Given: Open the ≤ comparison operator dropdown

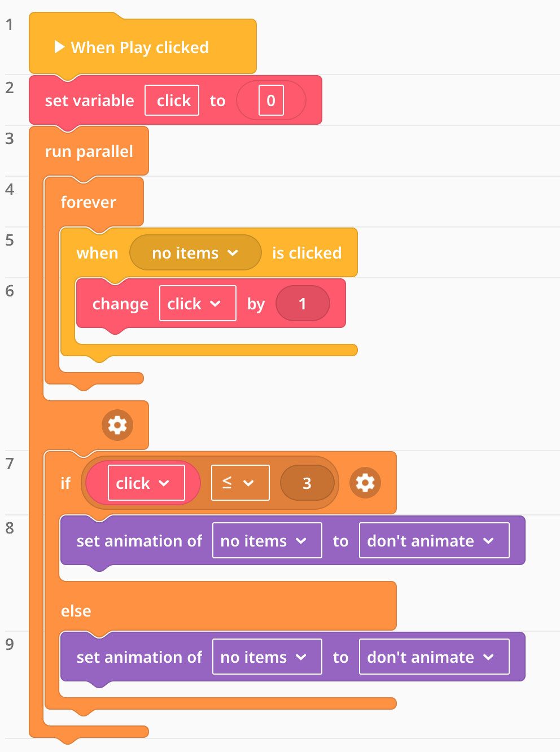Looking at the screenshot, I should point(240,483).
